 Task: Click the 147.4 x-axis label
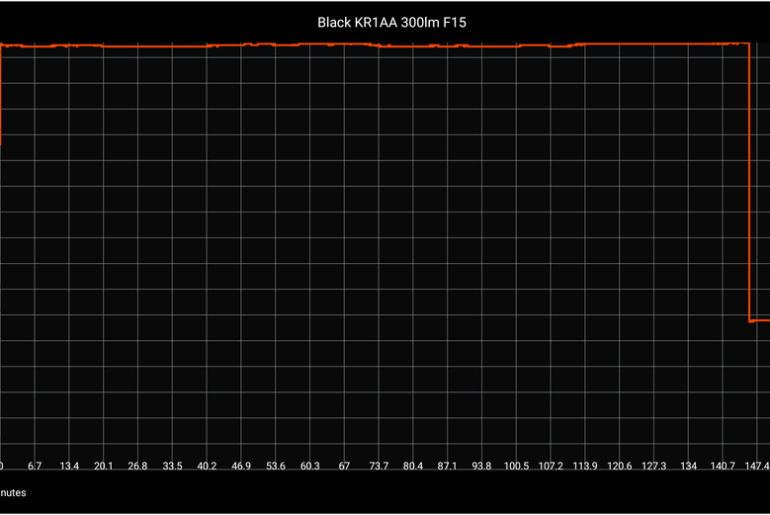coord(757,466)
